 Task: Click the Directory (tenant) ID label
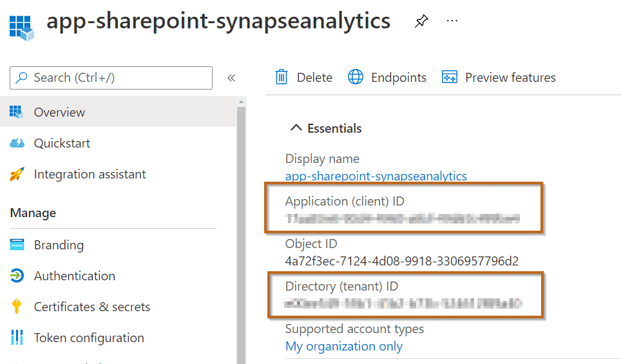pos(341,286)
